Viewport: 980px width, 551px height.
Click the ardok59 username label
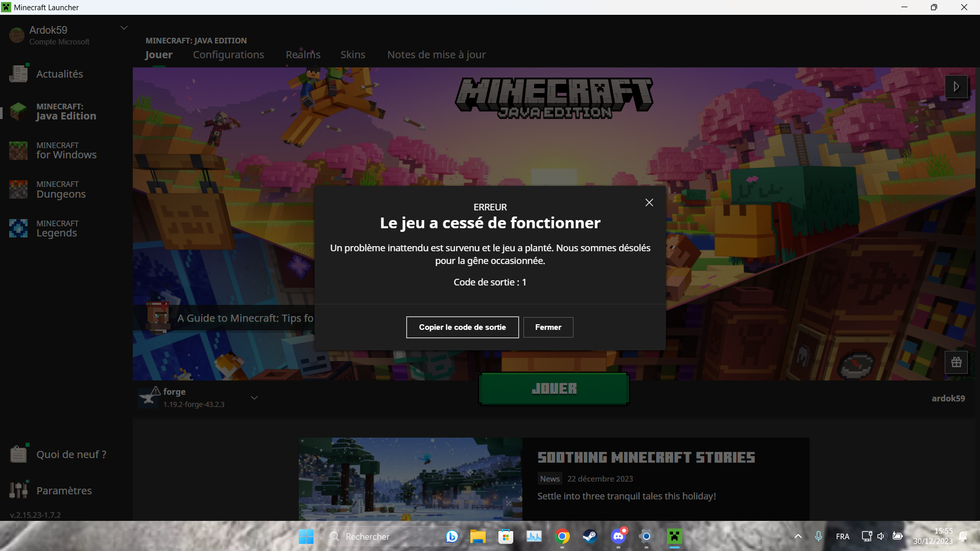[x=948, y=398]
